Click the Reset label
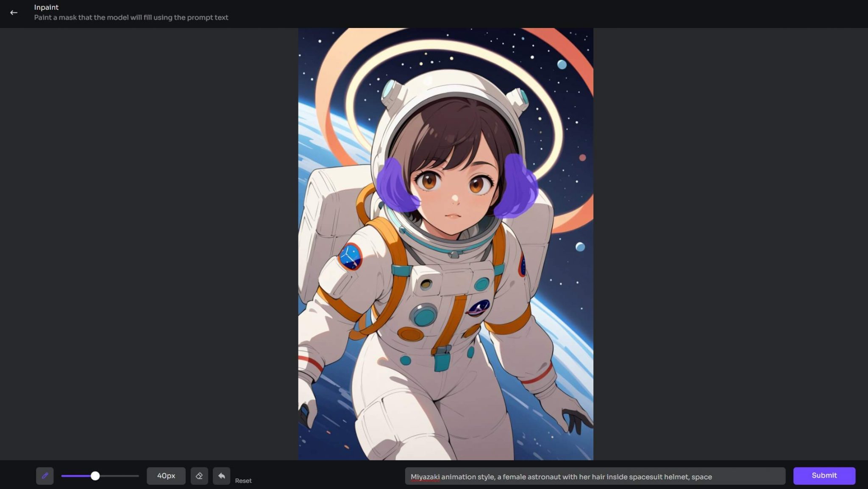The width and height of the screenshot is (868, 489). click(243, 481)
